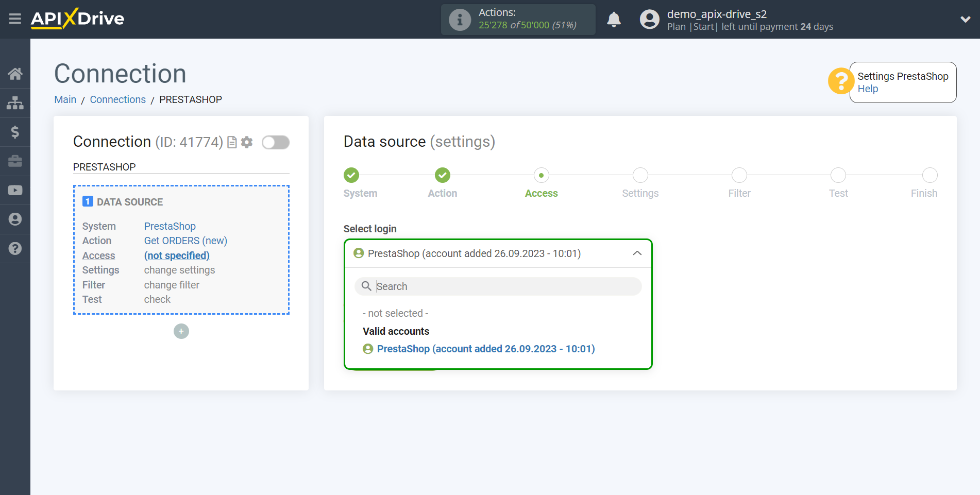Click the user avatar icon
Screen dimensions: 980x495
point(649,20)
